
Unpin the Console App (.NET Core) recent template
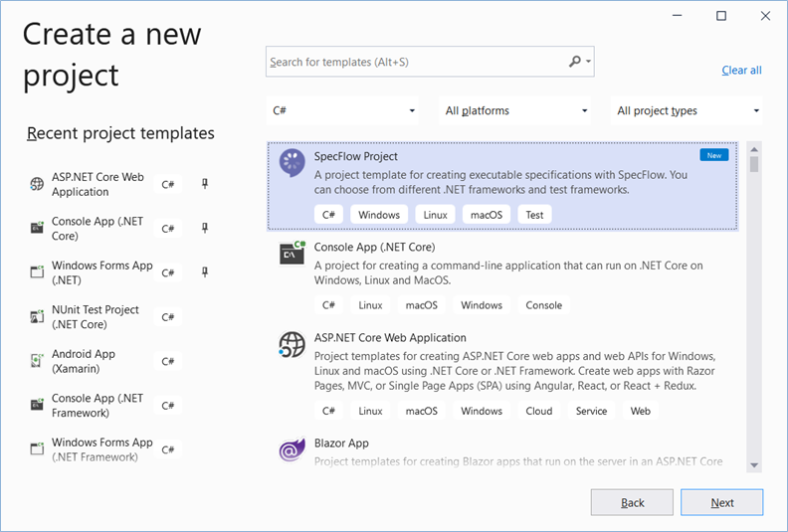pyautogui.click(x=205, y=228)
